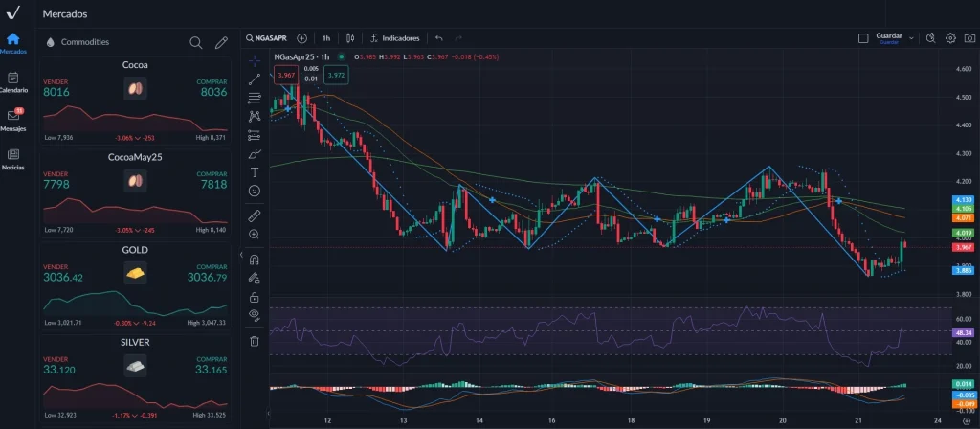This screenshot has width=980, height=429.
Task: Open the Cocoa instrument card title
Action: pos(135,64)
